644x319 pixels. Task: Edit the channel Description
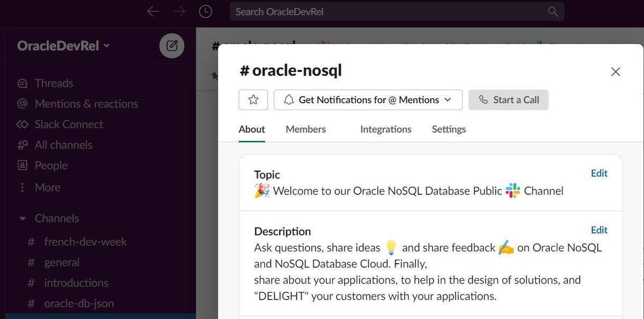tap(599, 230)
